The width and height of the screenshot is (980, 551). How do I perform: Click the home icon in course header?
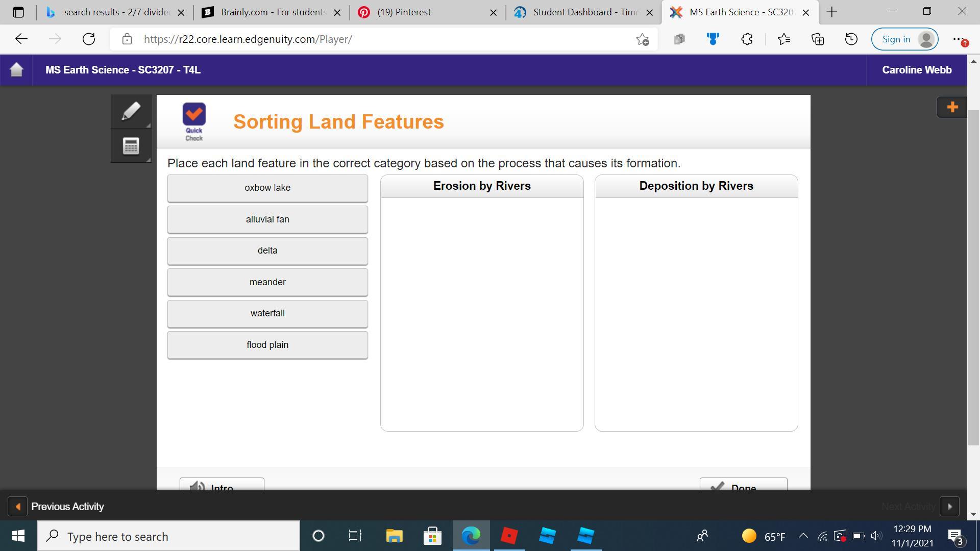coord(16,70)
